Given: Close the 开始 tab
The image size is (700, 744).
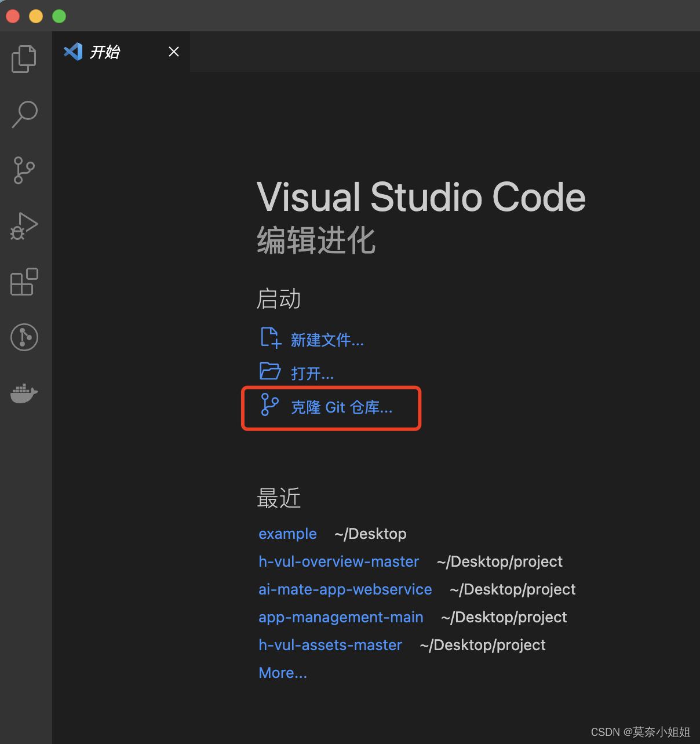Looking at the screenshot, I should [x=174, y=52].
